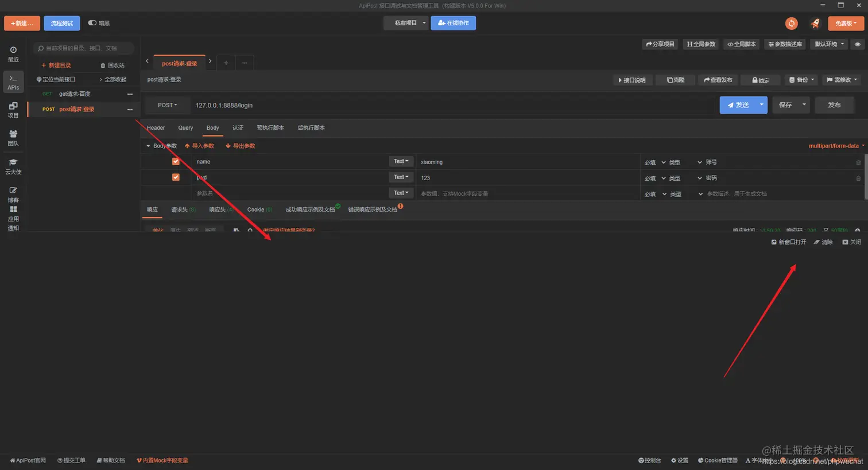Click the request URL input field
Image resolution: width=868 pixels, height=470 pixels.
(452, 106)
